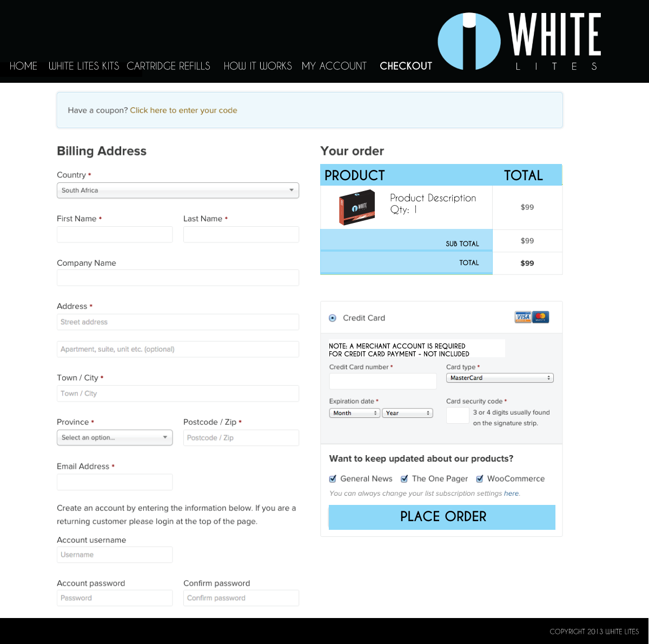
Task: Click the Place Order button
Action: click(x=442, y=517)
